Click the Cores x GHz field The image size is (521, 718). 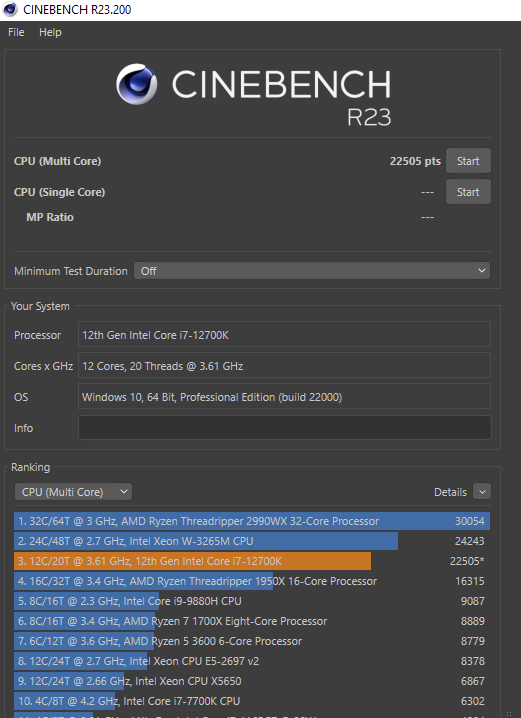[284, 365]
